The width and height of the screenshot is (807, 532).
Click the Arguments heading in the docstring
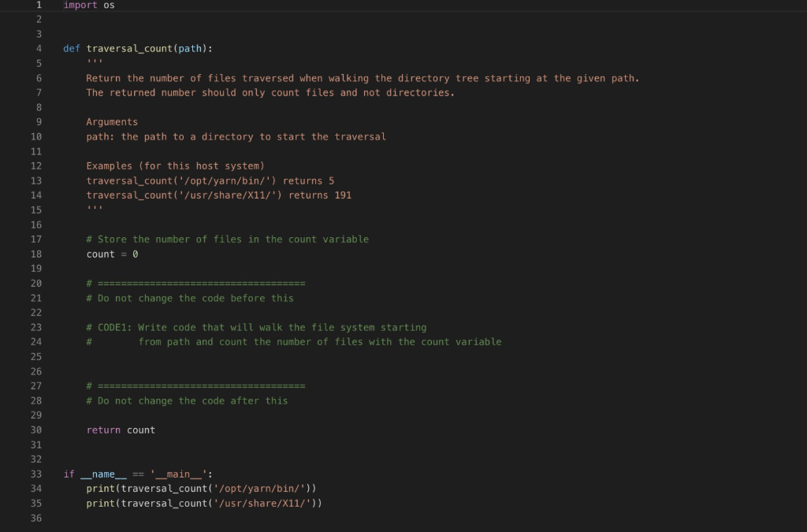[112, 121]
